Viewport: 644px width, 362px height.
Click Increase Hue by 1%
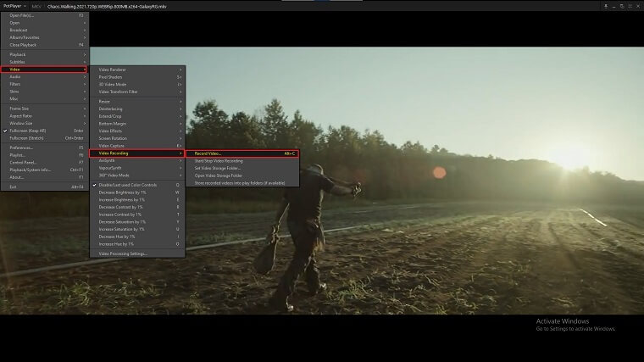point(137,244)
